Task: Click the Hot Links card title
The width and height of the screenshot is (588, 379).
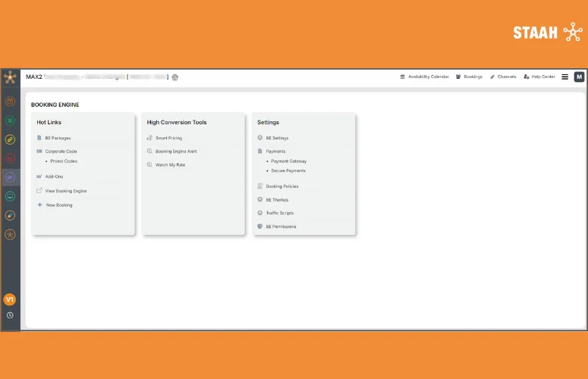Action: click(x=49, y=123)
